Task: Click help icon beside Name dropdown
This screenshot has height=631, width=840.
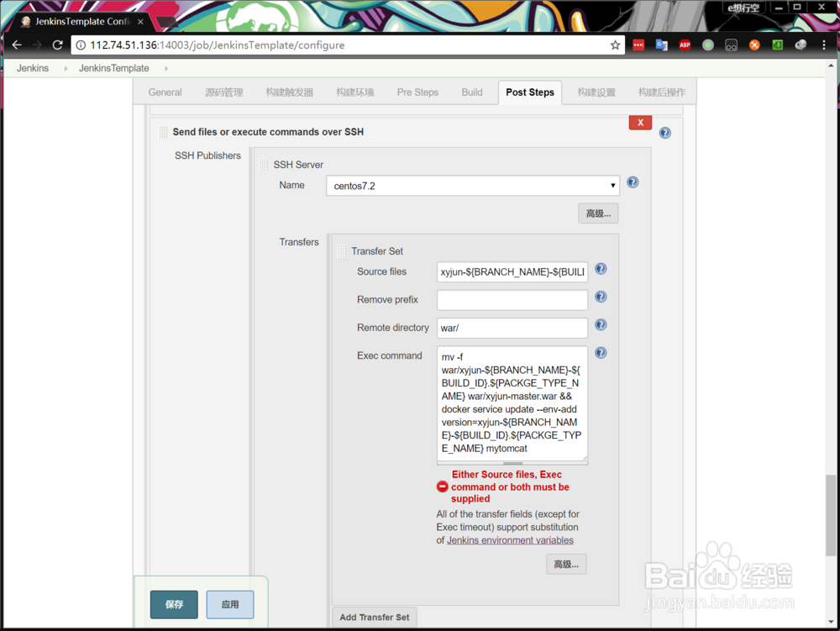Action: click(x=633, y=182)
